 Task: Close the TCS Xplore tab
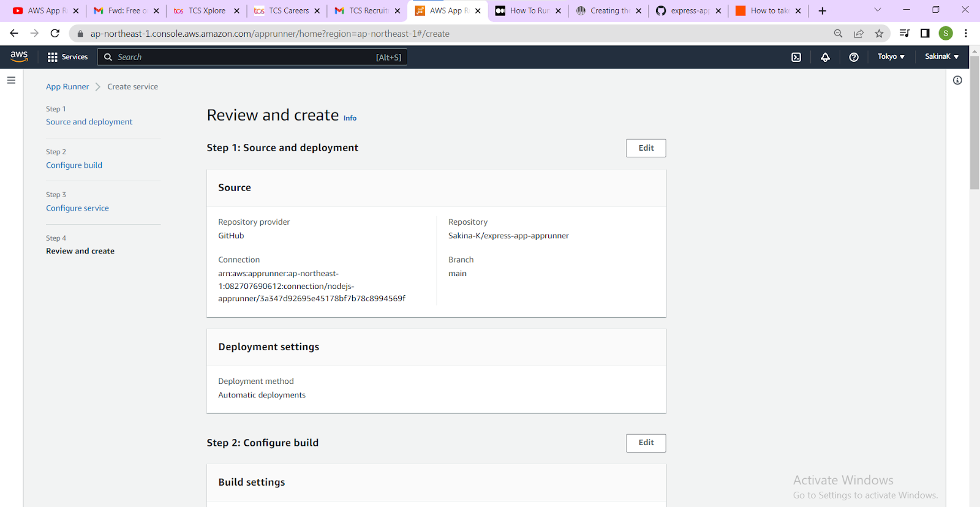click(236, 11)
